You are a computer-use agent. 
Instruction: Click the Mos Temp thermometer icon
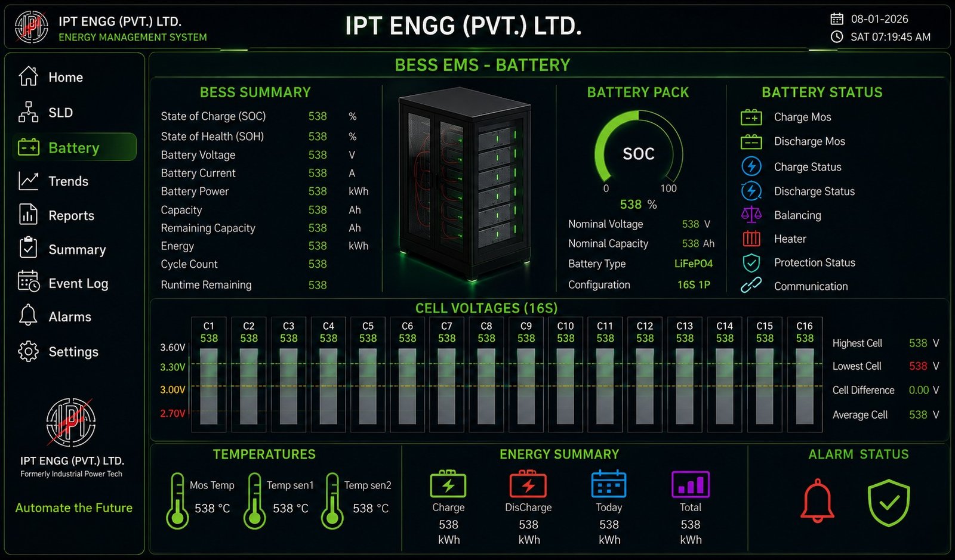(177, 501)
